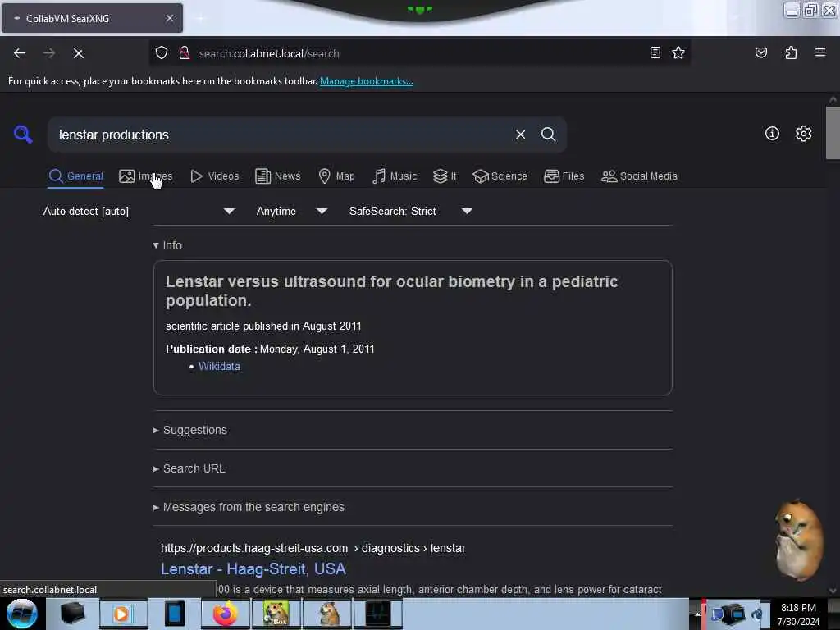Image resolution: width=840 pixels, height=630 pixels.
Task: Open the blue phone taskbar icon
Action: [174, 614]
